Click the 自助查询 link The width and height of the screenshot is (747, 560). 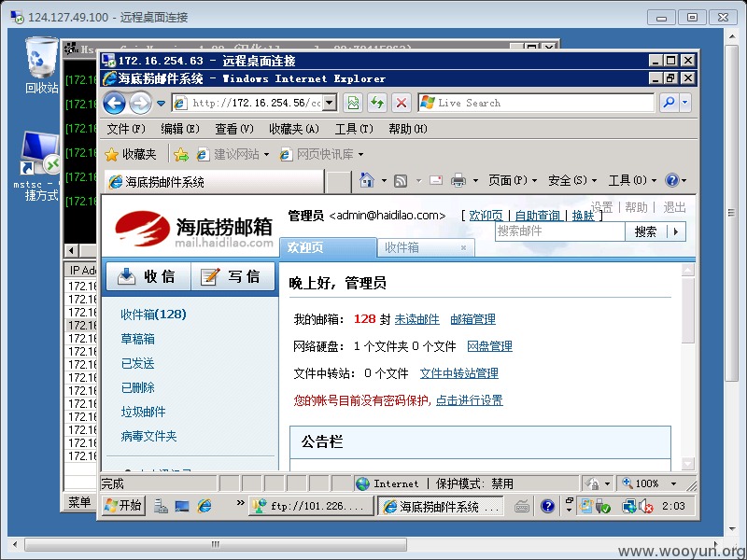click(538, 216)
